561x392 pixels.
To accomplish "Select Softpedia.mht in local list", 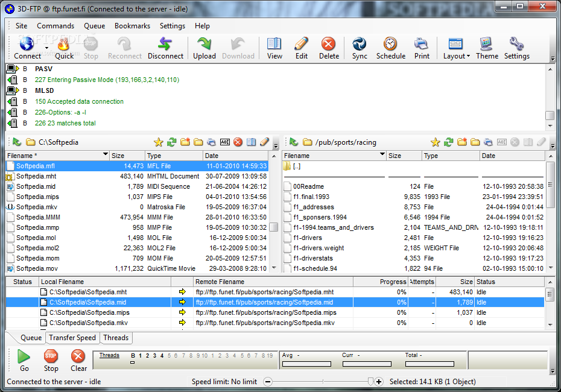I will pyautogui.click(x=137, y=176).
